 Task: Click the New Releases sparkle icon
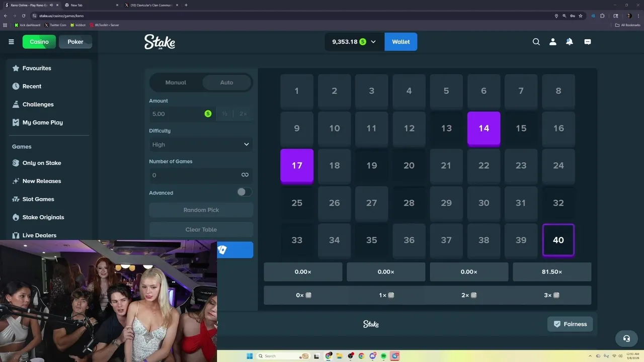16,181
